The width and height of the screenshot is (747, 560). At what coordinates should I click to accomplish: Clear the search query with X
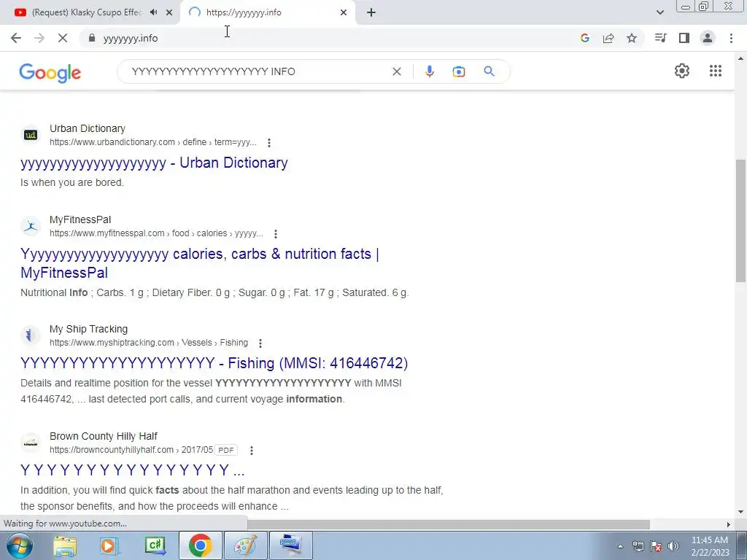(x=396, y=71)
